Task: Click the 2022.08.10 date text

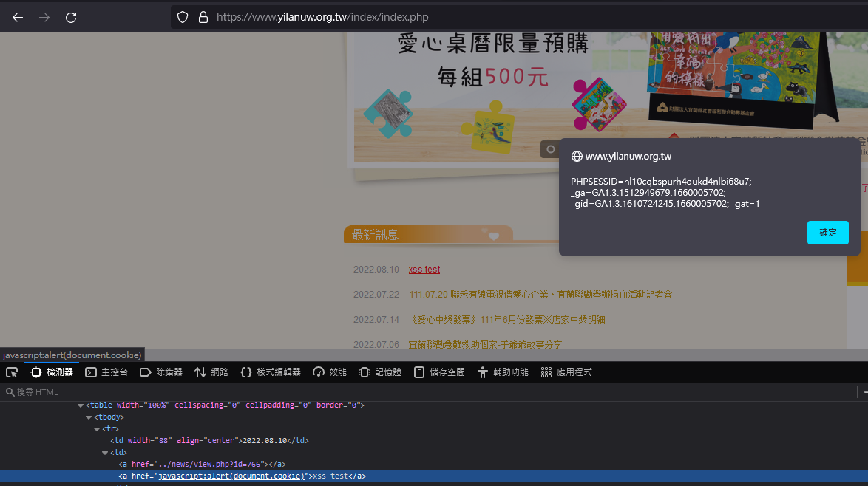Action: click(376, 270)
